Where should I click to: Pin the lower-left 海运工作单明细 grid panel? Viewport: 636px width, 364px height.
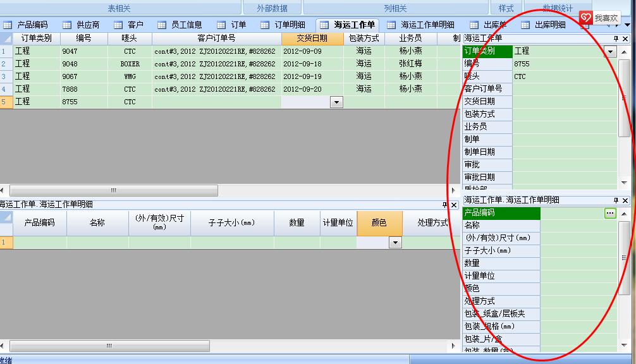(444, 205)
